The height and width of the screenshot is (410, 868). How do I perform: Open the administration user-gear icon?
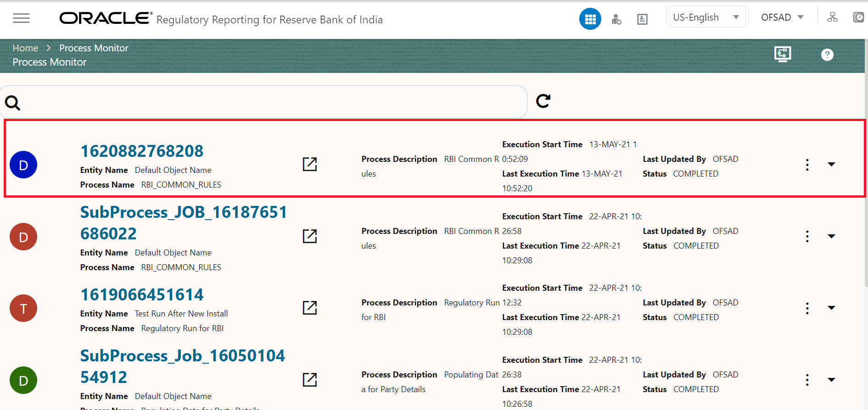(616, 19)
